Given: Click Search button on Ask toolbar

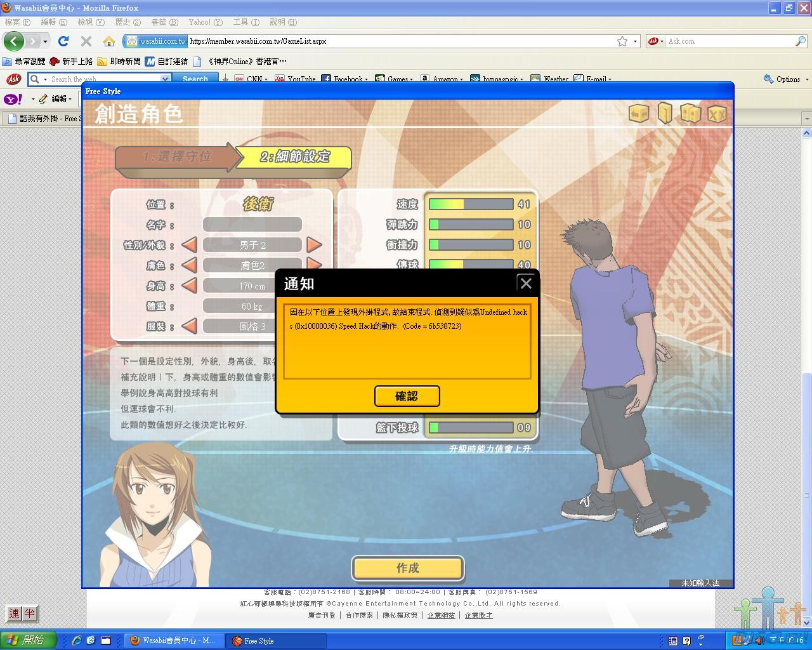Looking at the screenshot, I should [x=195, y=79].
